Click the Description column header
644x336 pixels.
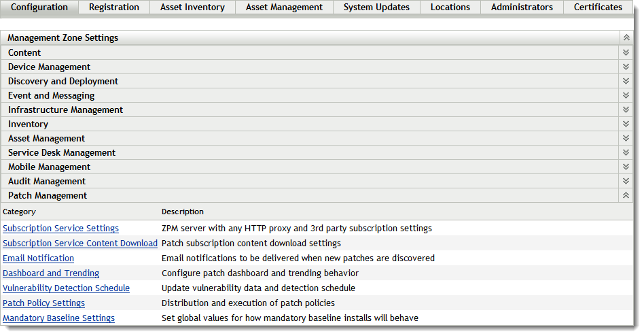click(182, 212)
